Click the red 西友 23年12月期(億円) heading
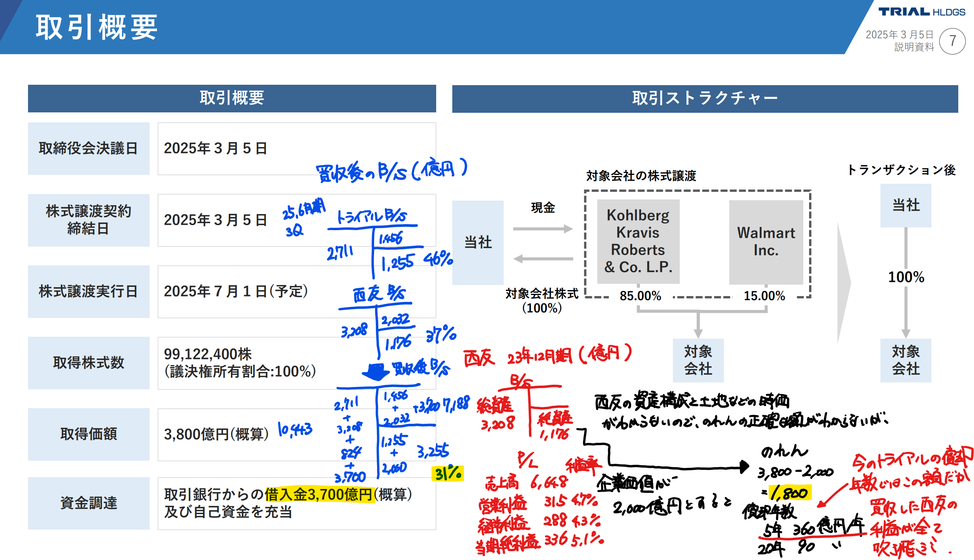This screenshot has height=560, width=974. (x=547, y=356)
